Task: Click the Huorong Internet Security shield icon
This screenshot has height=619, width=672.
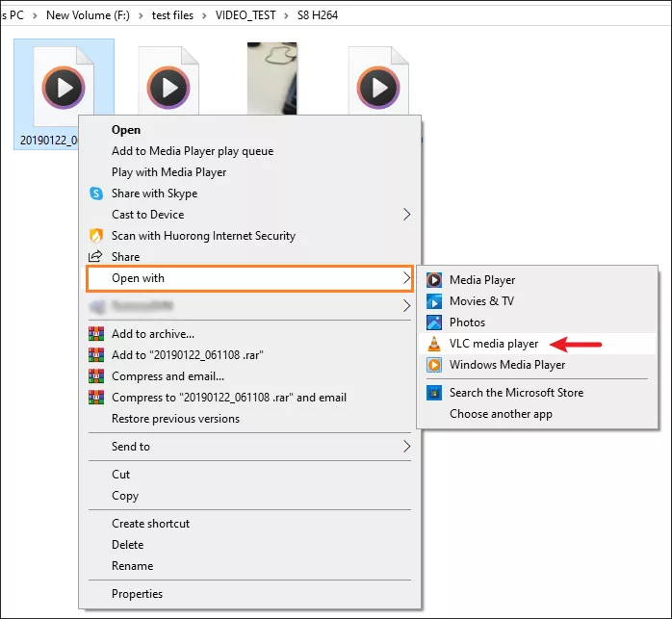Action: 96,235
